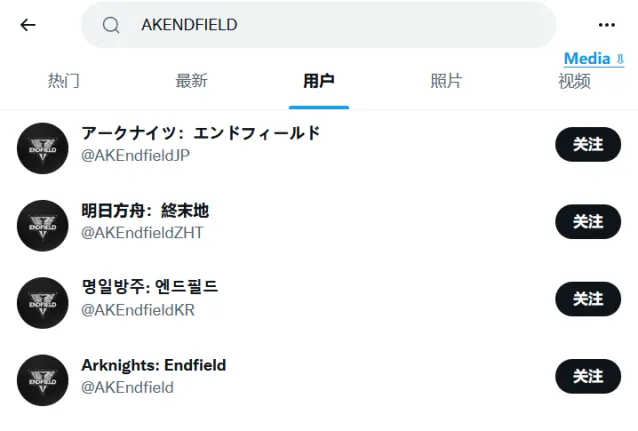
Task: Go back using the left arrow icon
Action: click(28, 25)
